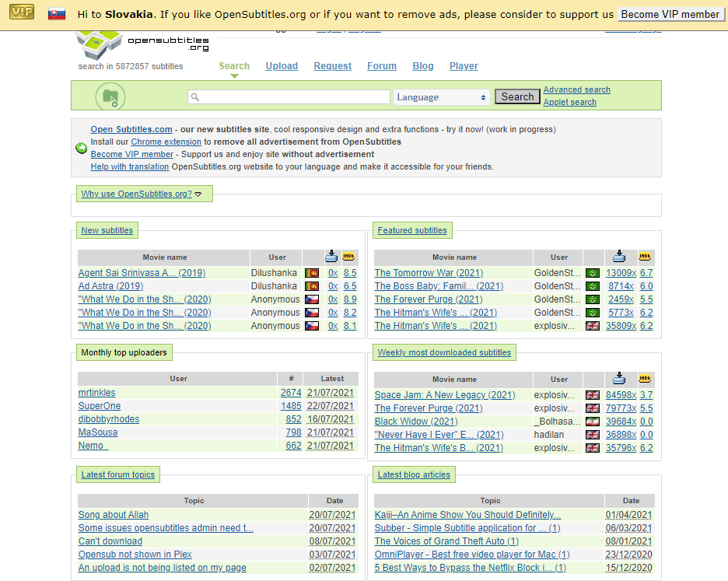Open the Upload tab

(282, 66)
